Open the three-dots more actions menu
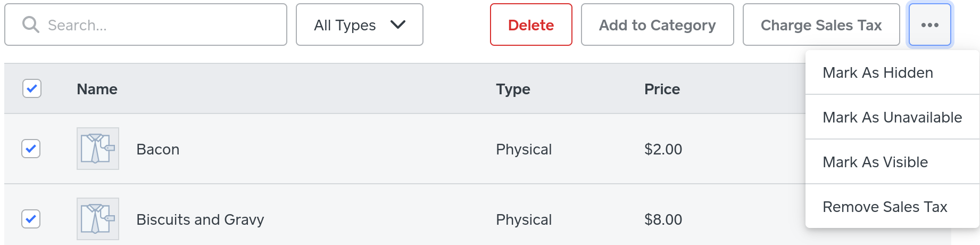The width and height of the screenshot is (980, 245). point(929,25)
